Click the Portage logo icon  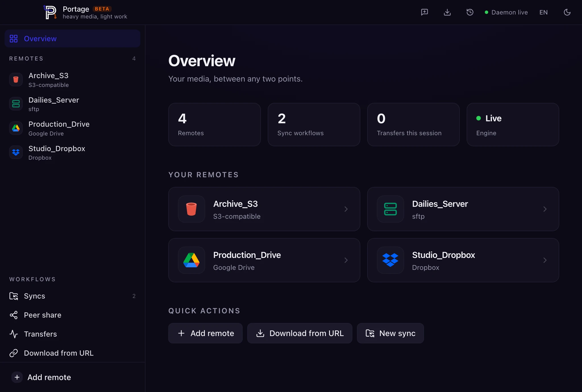[x=50, y=12]
